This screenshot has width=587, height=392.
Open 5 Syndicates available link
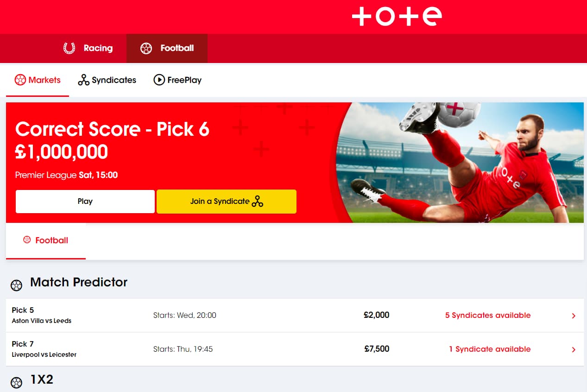coord(488,315)
